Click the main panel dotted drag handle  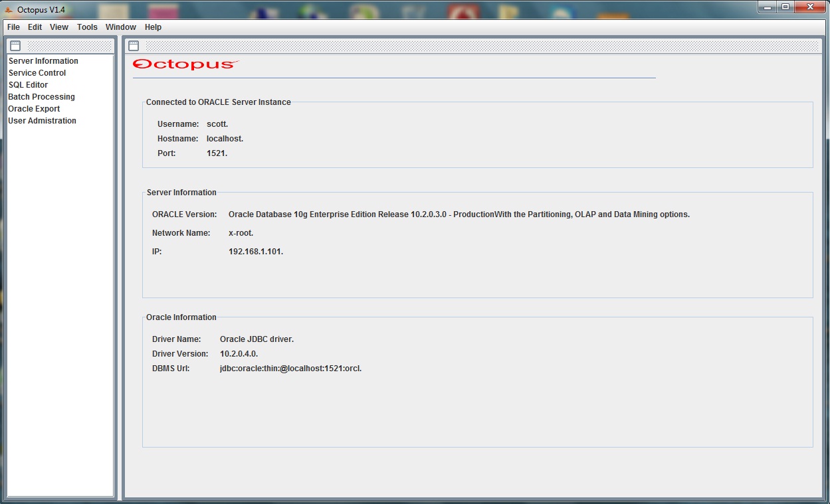click(482, 46)
